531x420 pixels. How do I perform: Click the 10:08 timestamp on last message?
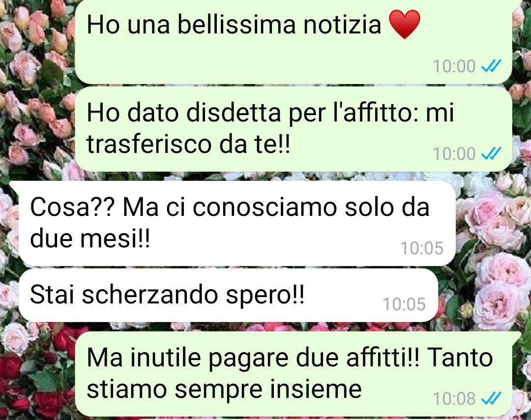click(x=454, y=398)
